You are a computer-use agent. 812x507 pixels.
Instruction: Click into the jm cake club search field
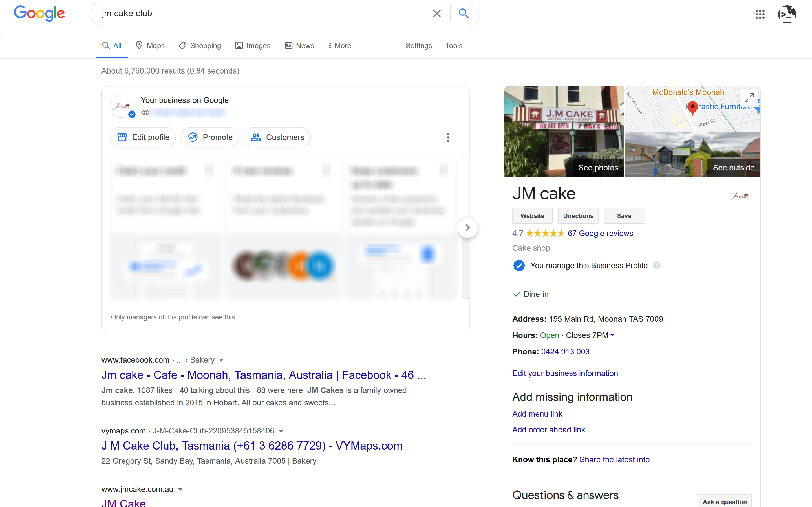(x=262, y=14)
